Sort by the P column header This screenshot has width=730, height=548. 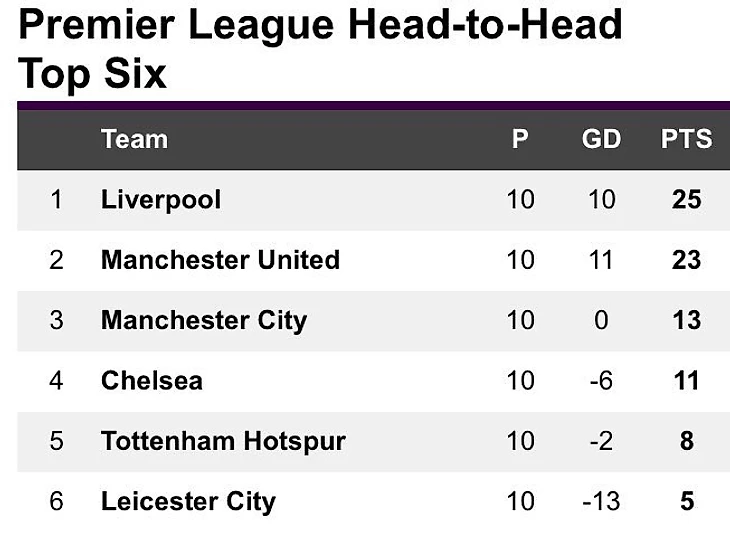[x=520, y=139]
